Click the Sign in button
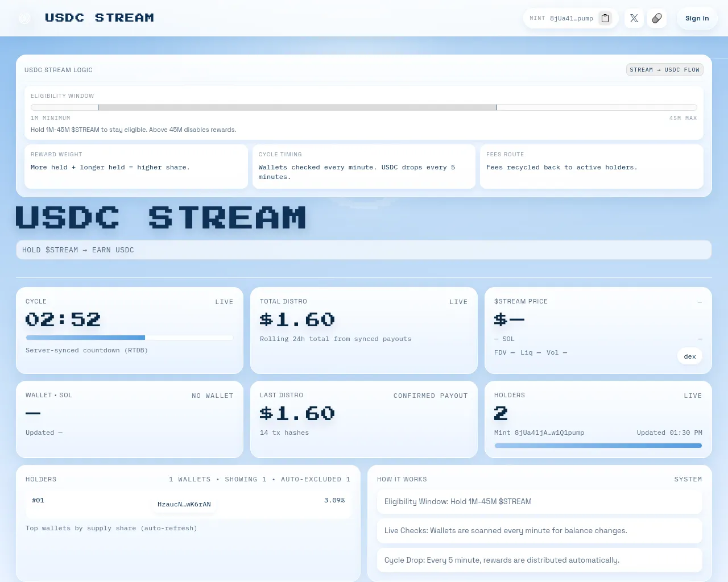Image resolution: width=728 pixels, height=582 pixels. [697, 18]
